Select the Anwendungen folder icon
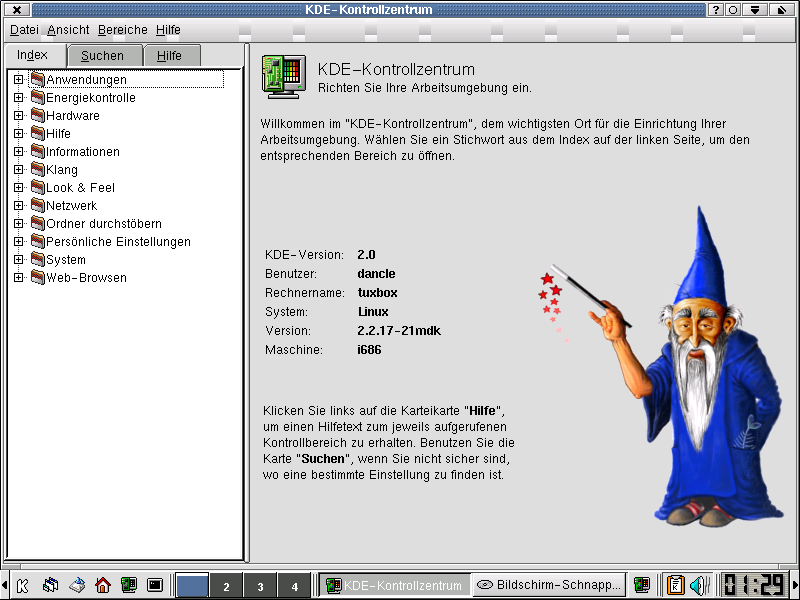The height and width of the screenshot is (600, 800). click(x=38, y=80)
